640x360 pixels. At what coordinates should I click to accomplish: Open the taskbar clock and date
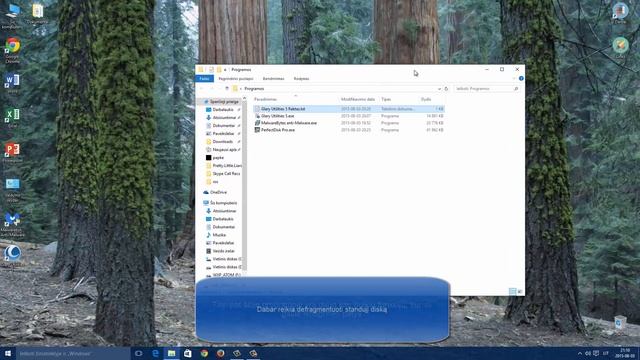[625, 353]
